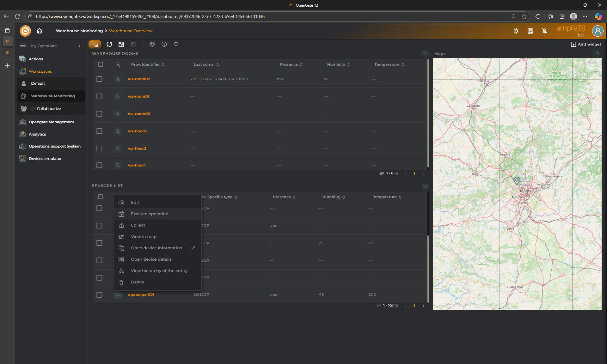Select View in map menu entry
The image size is (607, 364).
pos(144,237)
